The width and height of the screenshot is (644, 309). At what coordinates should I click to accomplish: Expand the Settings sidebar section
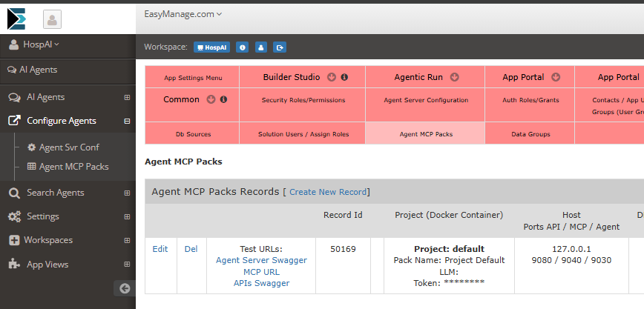click(127, 216)
